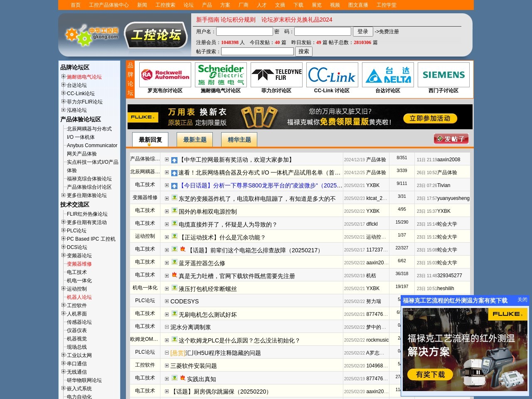This screenshot has width=532, height=399.
Task: Click pinned arrow icon on 中华工控网最新有奖活动 thread
Action: (175, 160)
